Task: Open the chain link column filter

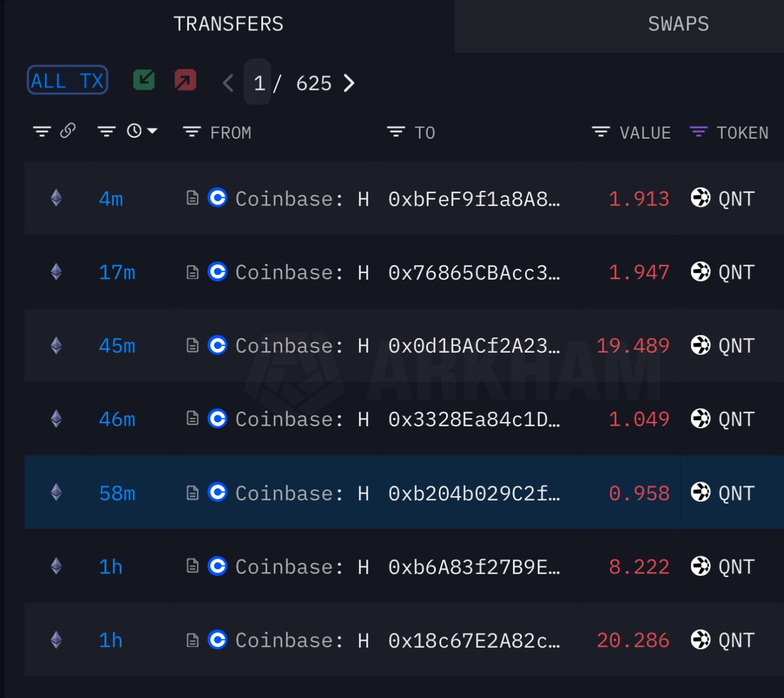Action: [42, 132]
